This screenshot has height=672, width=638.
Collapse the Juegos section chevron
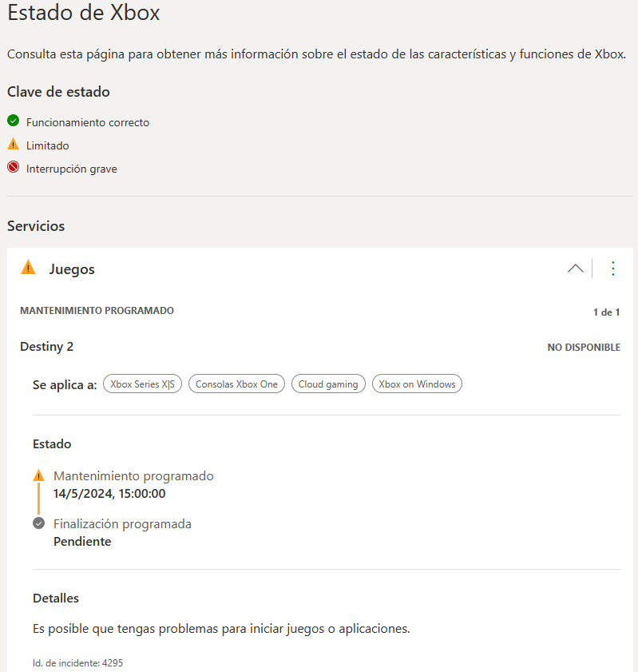(x=575, y=268)
